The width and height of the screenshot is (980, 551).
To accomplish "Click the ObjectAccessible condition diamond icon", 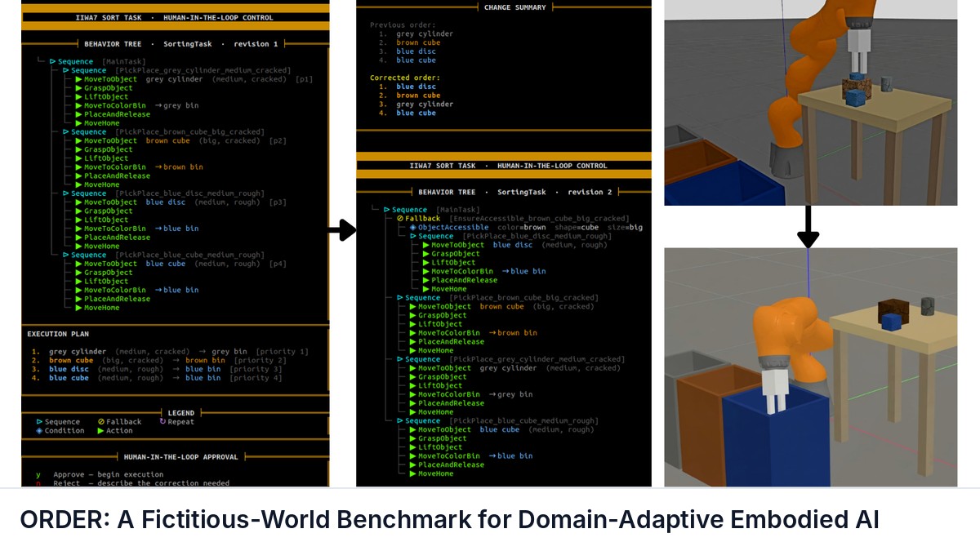I will click(x=412, y=228).
